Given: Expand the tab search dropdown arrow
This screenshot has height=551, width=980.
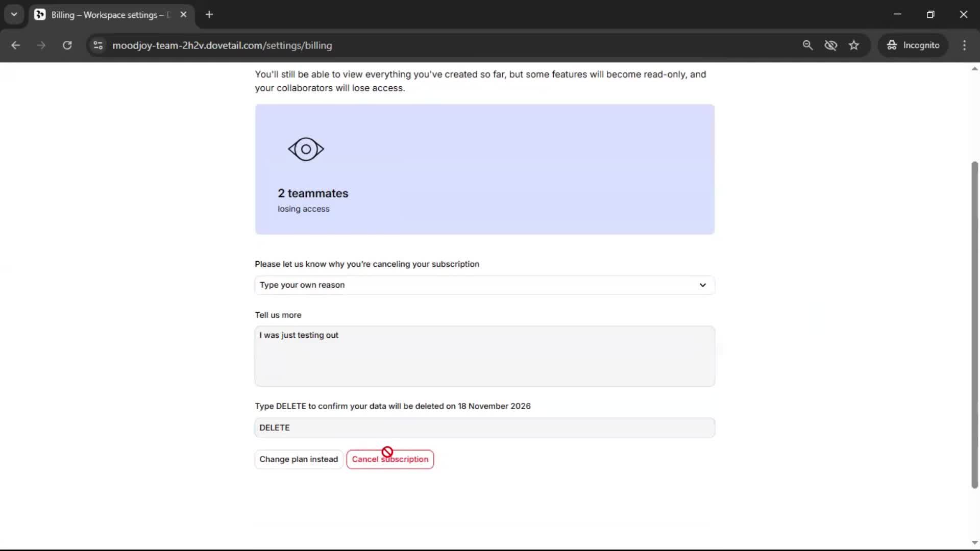Looking at the screenshot, I should click(14, 15).
